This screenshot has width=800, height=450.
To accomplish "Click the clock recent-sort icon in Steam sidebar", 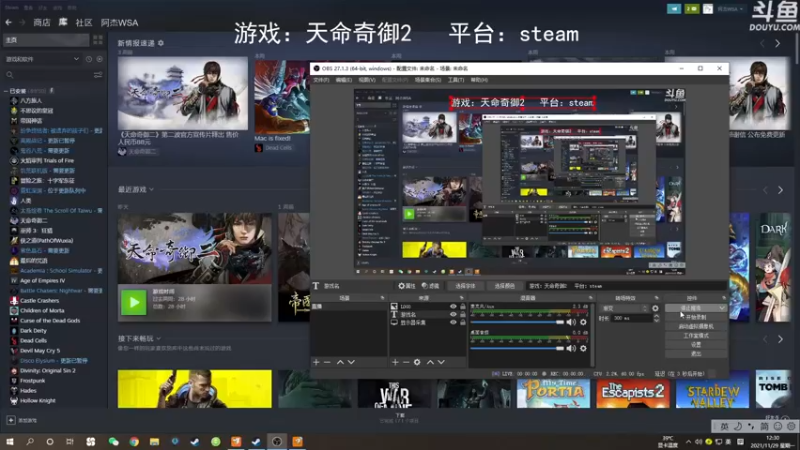I will click(89, 59).
